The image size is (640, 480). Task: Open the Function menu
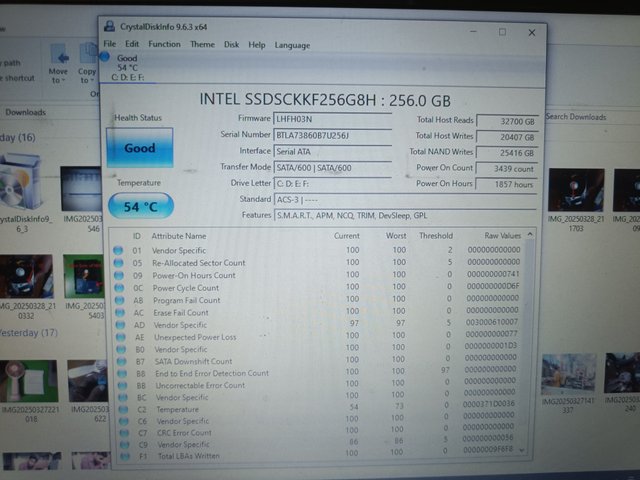(x=164, y=44)
